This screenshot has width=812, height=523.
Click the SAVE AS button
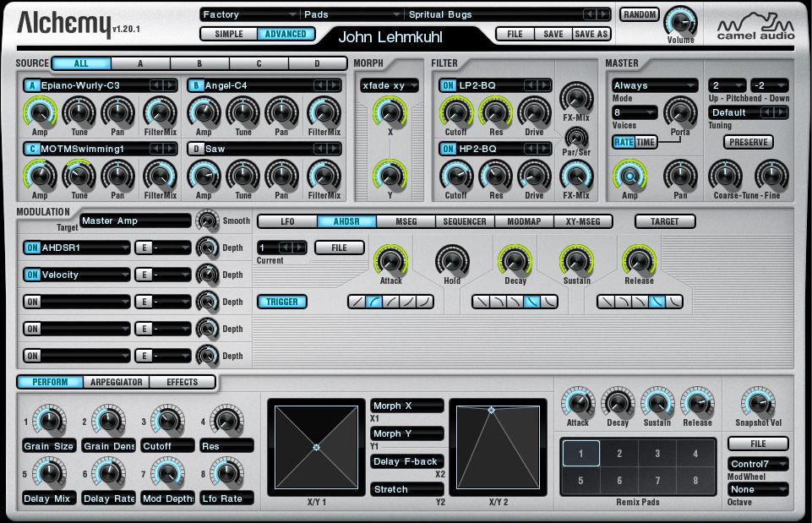591,34
